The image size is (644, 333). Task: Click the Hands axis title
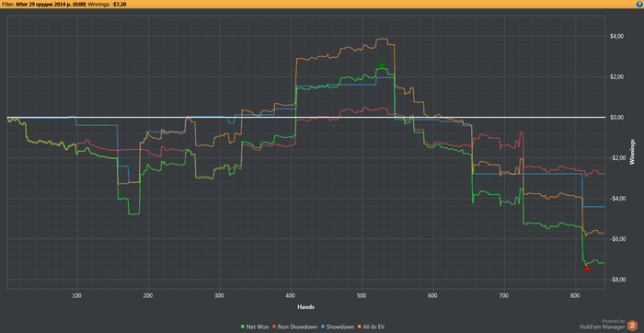coord(306,306)
